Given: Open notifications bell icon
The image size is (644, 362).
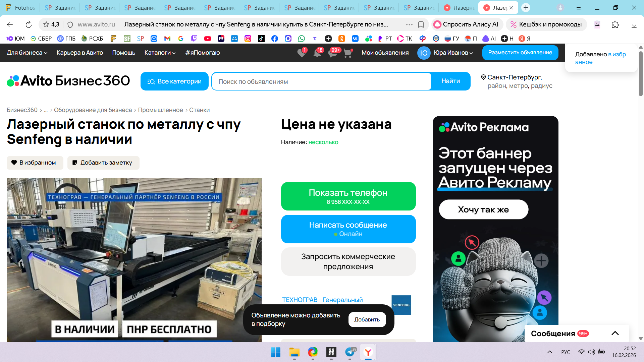Looking at the screenshot, I should pos(317,53).
